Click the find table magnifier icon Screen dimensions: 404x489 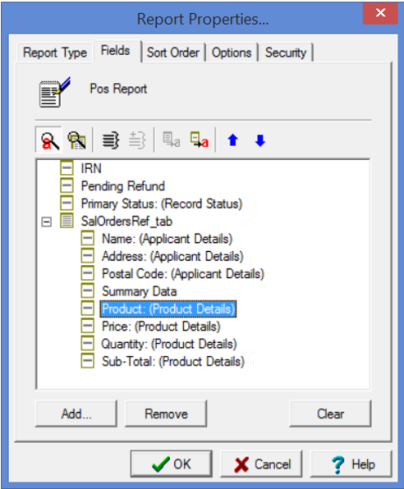click(x=77, y=140)
